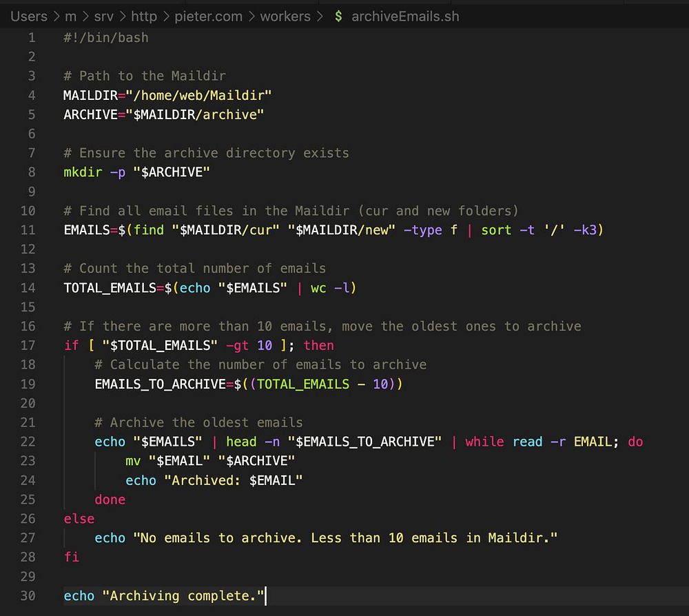Click the 'done' keyword on line 25

[110, 500]
